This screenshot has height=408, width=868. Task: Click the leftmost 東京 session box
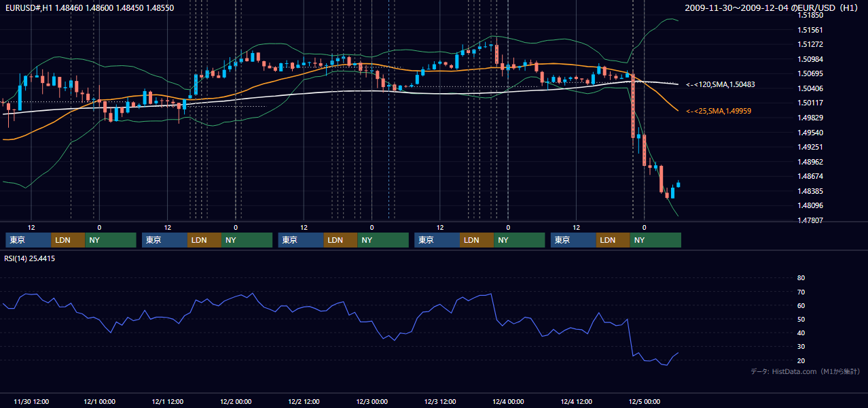pos(29,240)
